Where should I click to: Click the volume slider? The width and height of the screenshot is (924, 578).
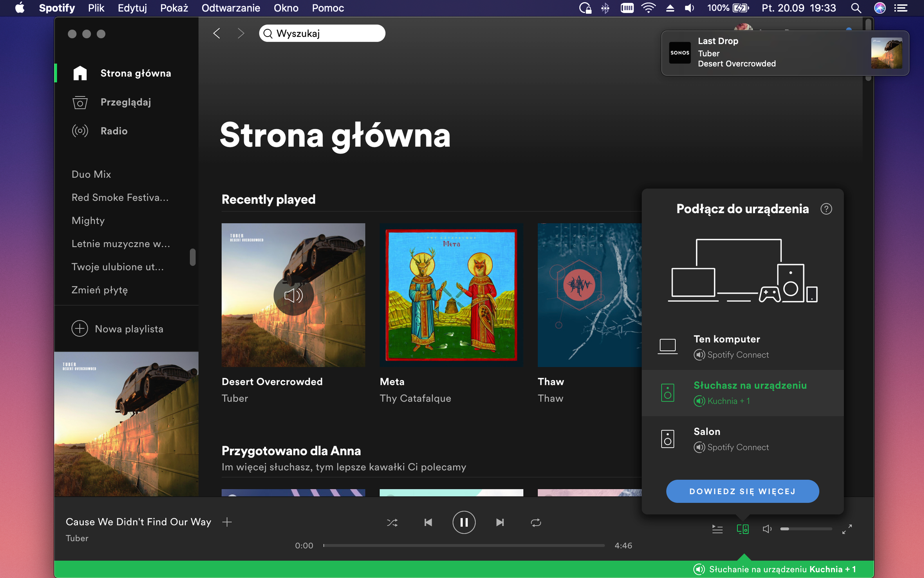806,529
